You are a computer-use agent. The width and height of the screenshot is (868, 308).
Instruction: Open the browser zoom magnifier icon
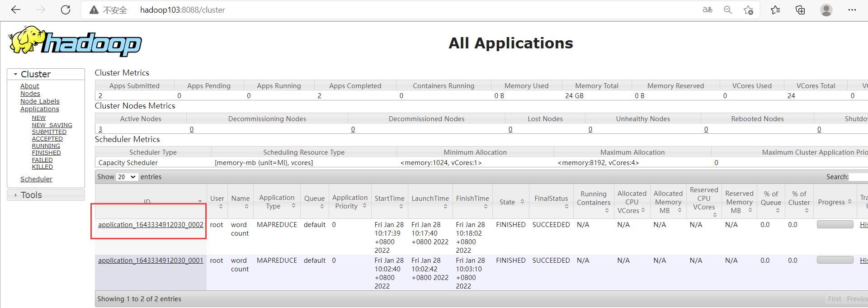727,10
